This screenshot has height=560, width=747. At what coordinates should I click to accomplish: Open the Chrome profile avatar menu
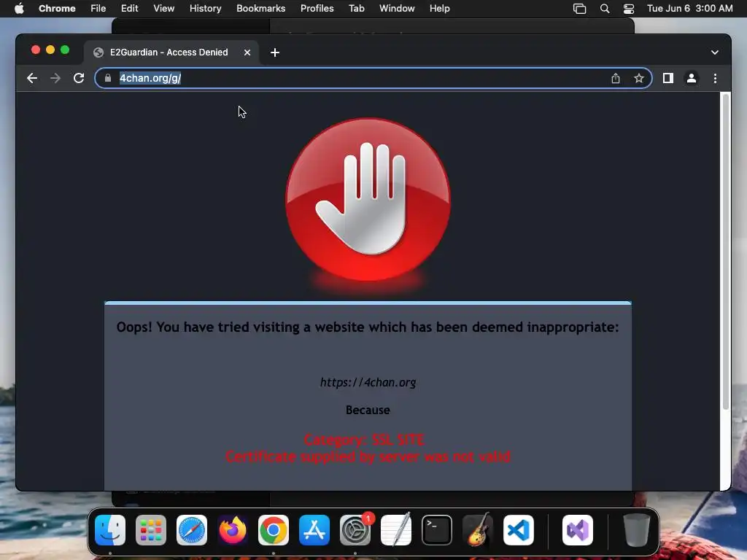point(692,78)
